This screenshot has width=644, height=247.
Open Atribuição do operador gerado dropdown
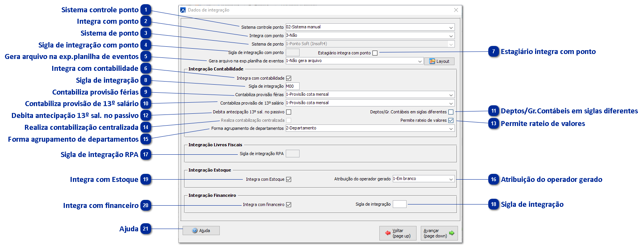[451, 179]
